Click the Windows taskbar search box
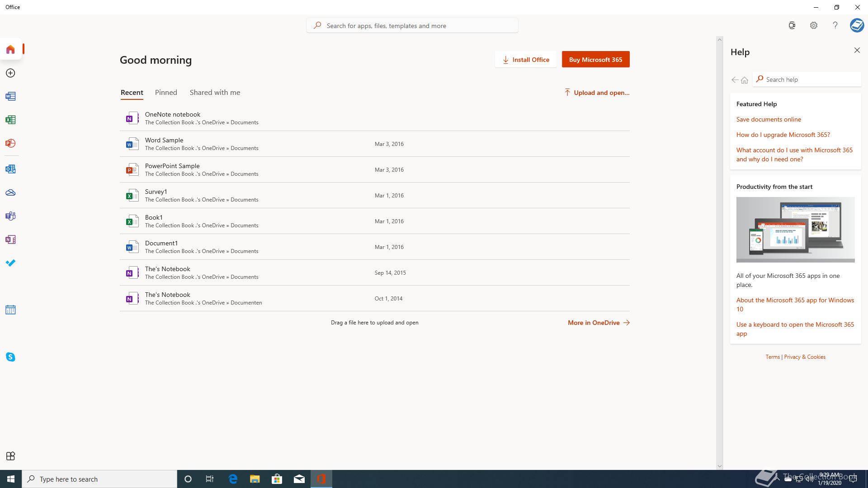 (x=99, y=479)
